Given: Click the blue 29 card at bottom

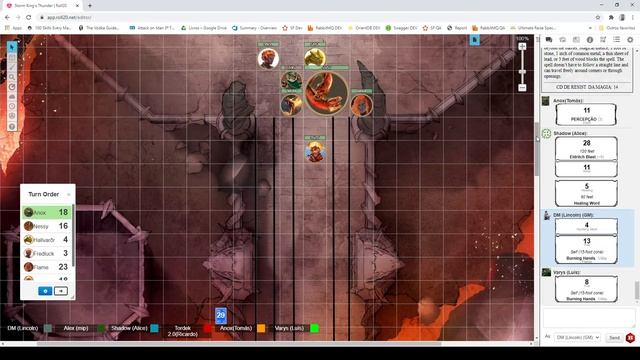Looking at the screenshot, I should coord(221,316).
